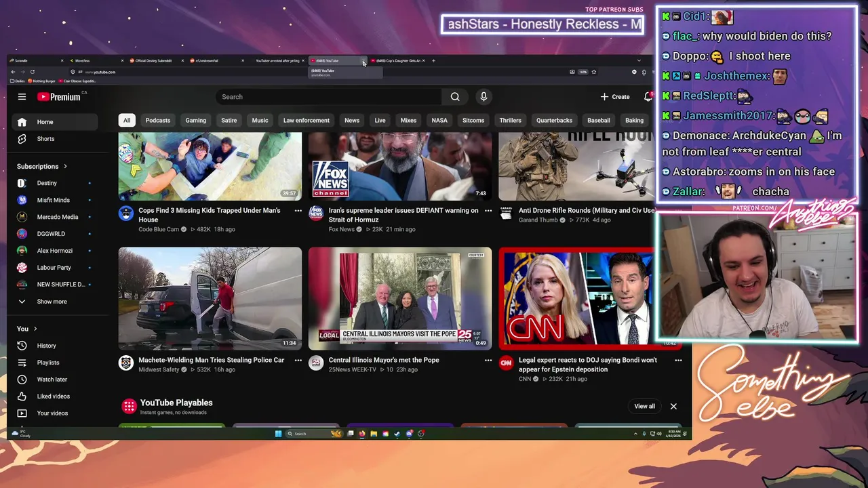
Task: Open Anti Drone Rifle Rounds video title
Action: (587, 211)
